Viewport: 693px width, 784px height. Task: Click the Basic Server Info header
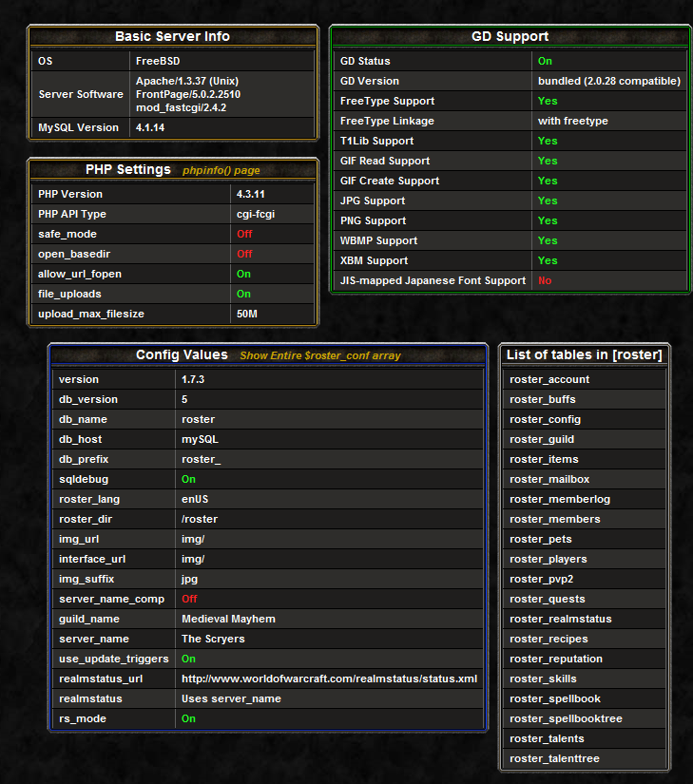click(172, 36)
